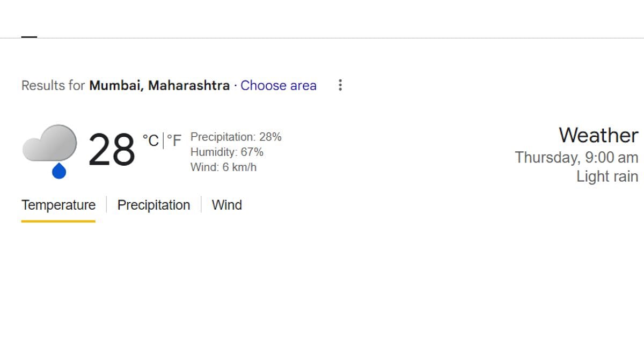The height and width of the screenshot is (362, 644).
Task: Switch to the Precipitation tab
Action: point(153,205)
